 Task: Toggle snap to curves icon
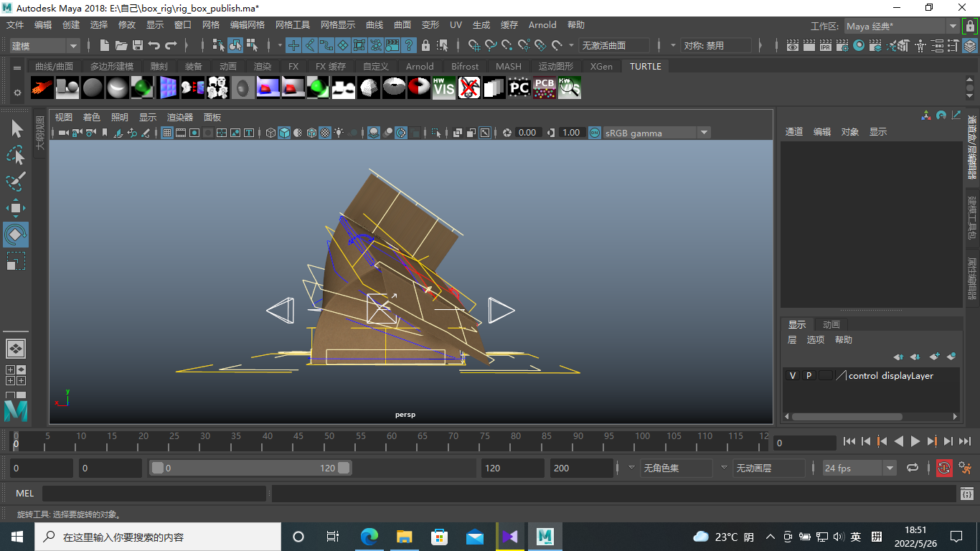[x=491, y=45]
